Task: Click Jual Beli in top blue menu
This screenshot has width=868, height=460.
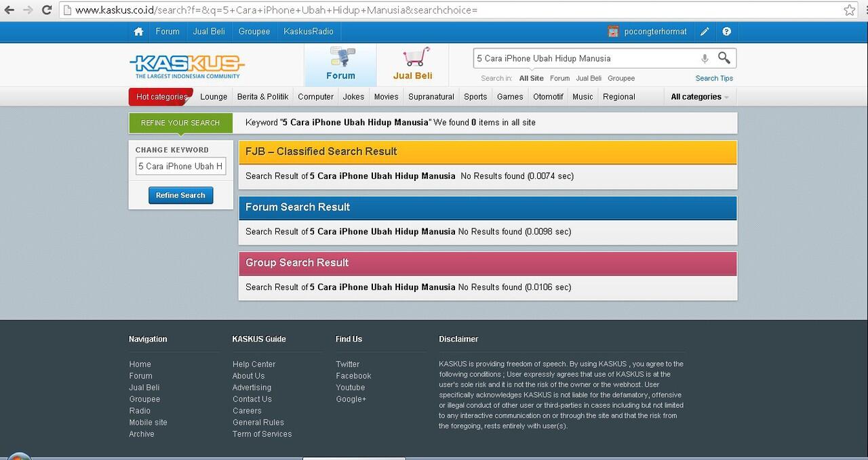Action: [x=209, y=32]
